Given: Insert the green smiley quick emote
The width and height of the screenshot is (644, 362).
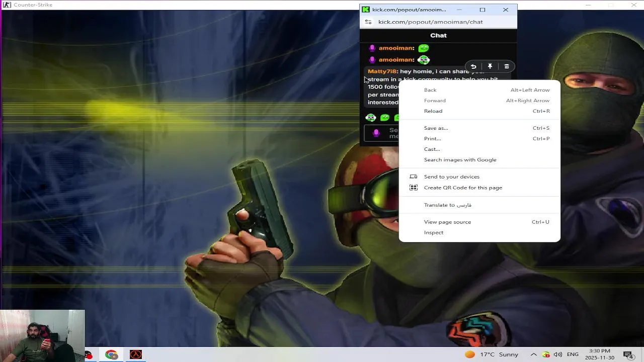Looking at the screenshot, I should coord(385,118).
